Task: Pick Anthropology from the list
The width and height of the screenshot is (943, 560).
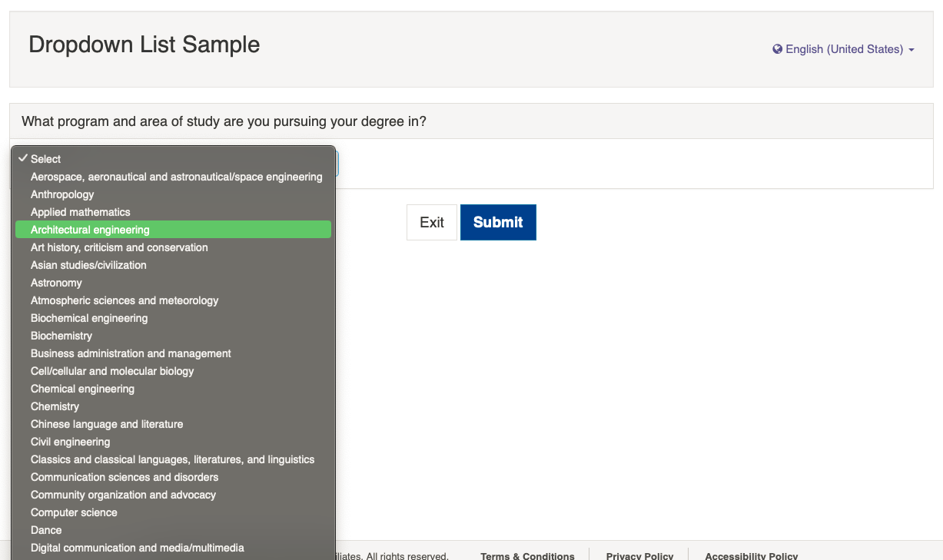Action: click(x=173, y=194)
